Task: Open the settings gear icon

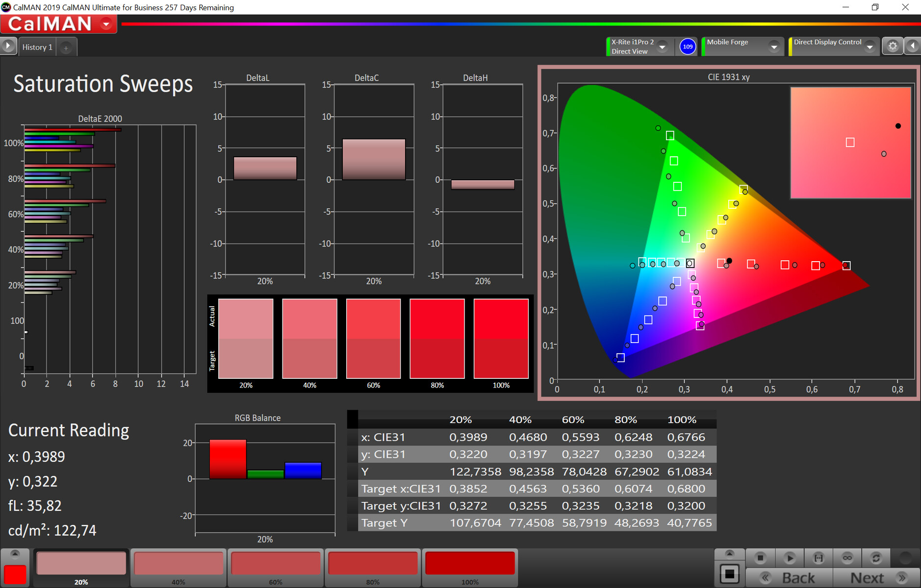Action: pyautogui.click(x=893, y=46)
